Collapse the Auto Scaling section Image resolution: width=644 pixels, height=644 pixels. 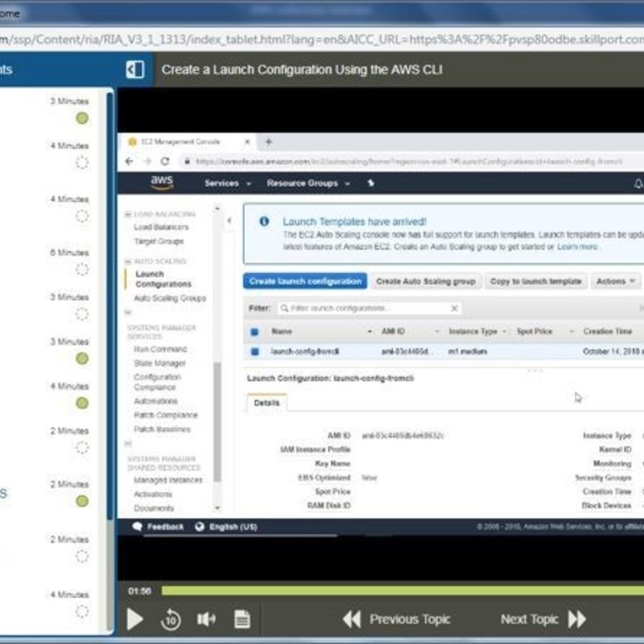pyautogui.click(x=128, y=261)
